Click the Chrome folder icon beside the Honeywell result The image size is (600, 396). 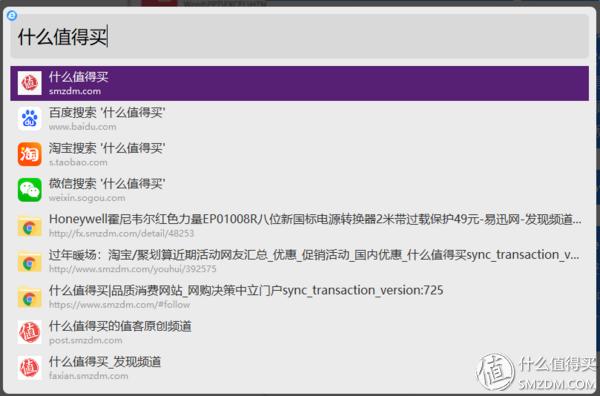pos(29,226)
